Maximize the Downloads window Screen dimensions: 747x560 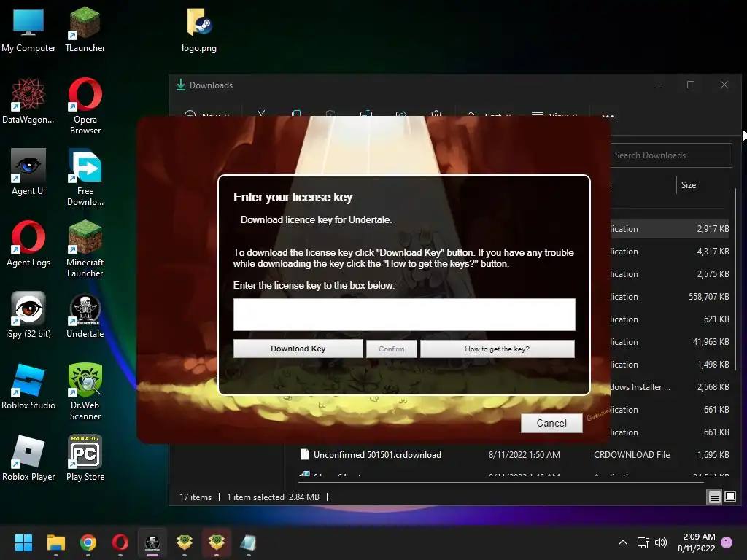pos(691,85)
